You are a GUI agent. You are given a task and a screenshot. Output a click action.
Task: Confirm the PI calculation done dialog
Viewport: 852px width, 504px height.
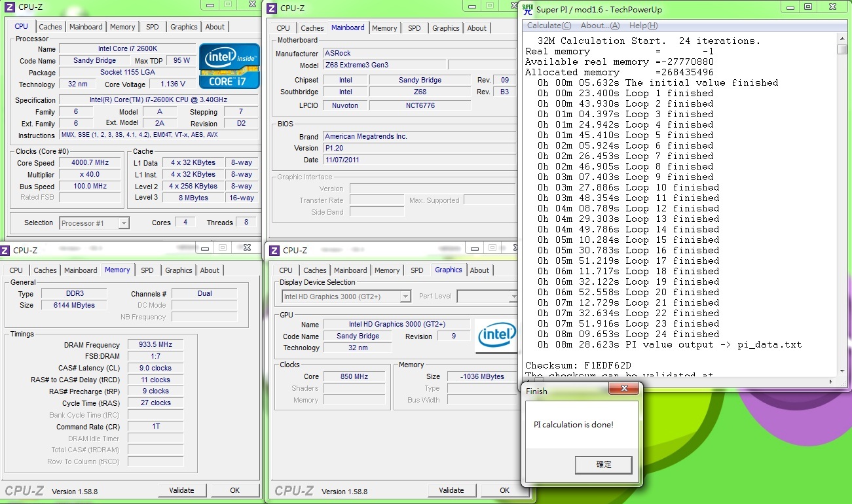pyautogui.click(x=604, y=465)
